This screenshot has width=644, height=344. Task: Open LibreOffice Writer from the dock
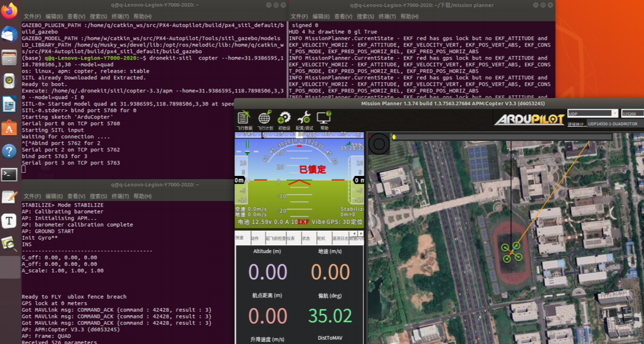pos(9,104)
